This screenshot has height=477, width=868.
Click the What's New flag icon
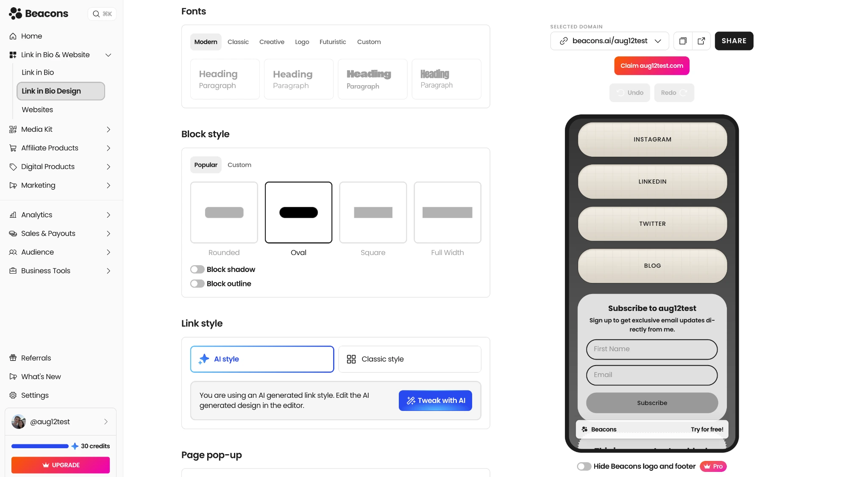click(x=13, y=377)
